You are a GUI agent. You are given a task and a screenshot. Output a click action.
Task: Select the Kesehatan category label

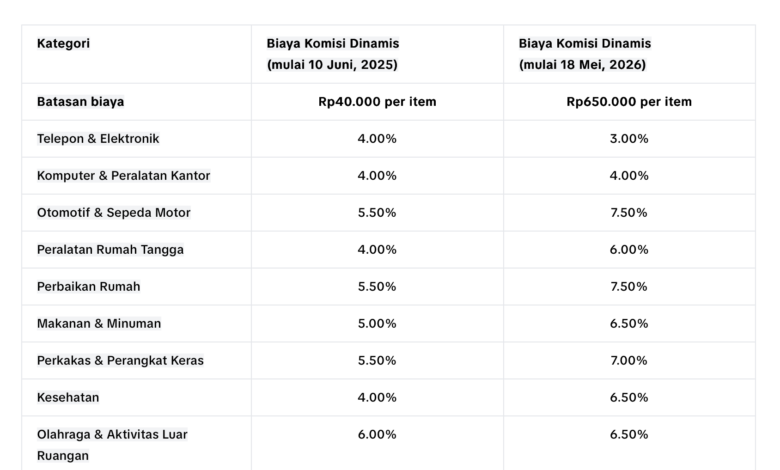68,397
